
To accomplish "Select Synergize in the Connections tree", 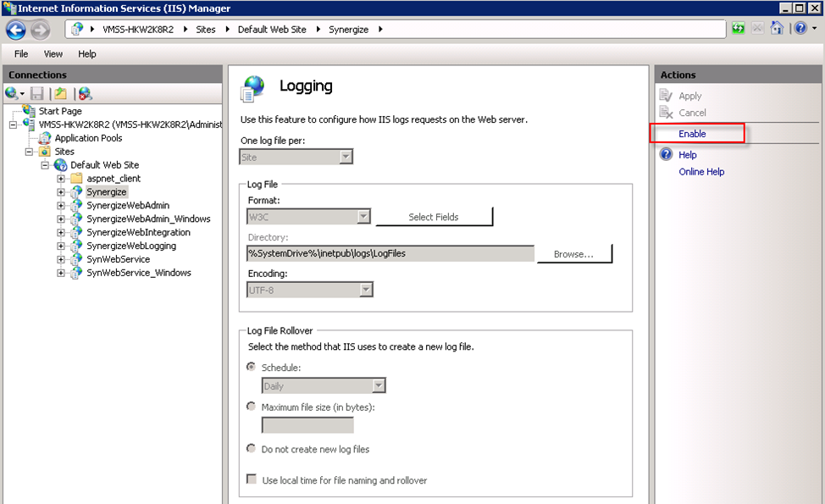I will [x=106, y=192].
